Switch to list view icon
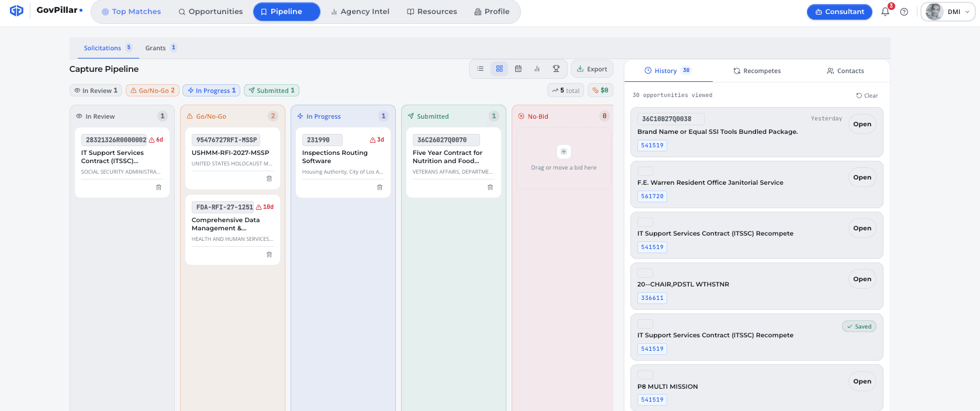 pyautogui.click(x=480, y=69)
